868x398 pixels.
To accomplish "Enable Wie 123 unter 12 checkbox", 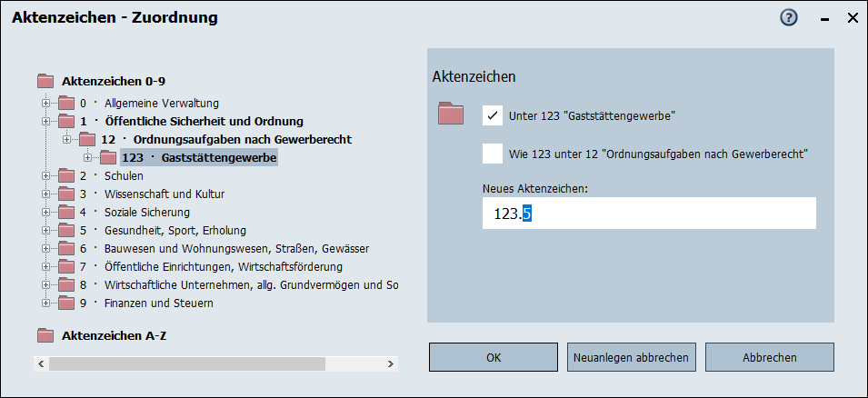I will click(x=493, y=154).
